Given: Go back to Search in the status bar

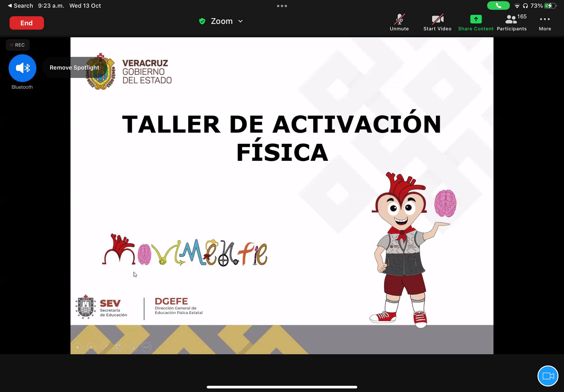Looking at the screenshot, I should coord(20,6).
